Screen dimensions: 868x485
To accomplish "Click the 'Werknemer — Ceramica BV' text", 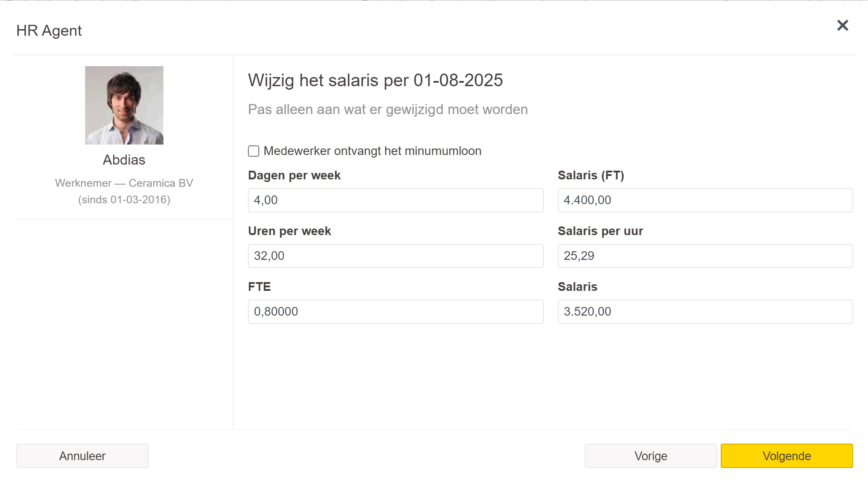I will coord(124,183).
